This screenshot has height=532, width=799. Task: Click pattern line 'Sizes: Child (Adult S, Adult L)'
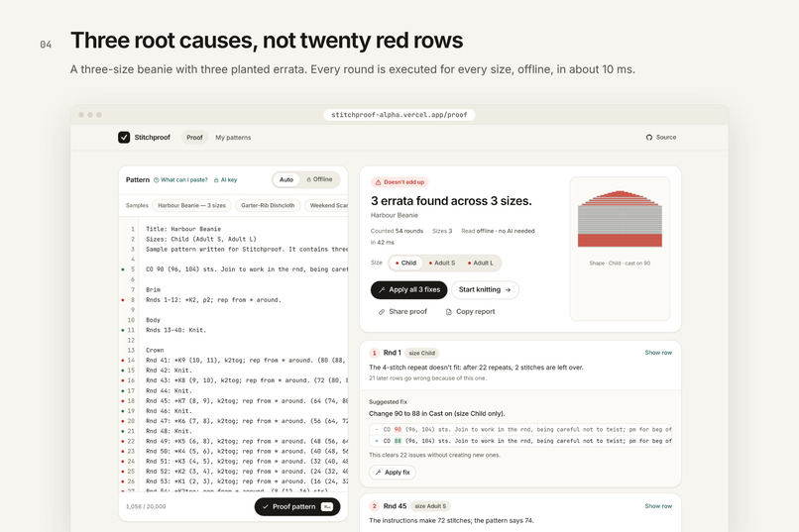(201, 239)
